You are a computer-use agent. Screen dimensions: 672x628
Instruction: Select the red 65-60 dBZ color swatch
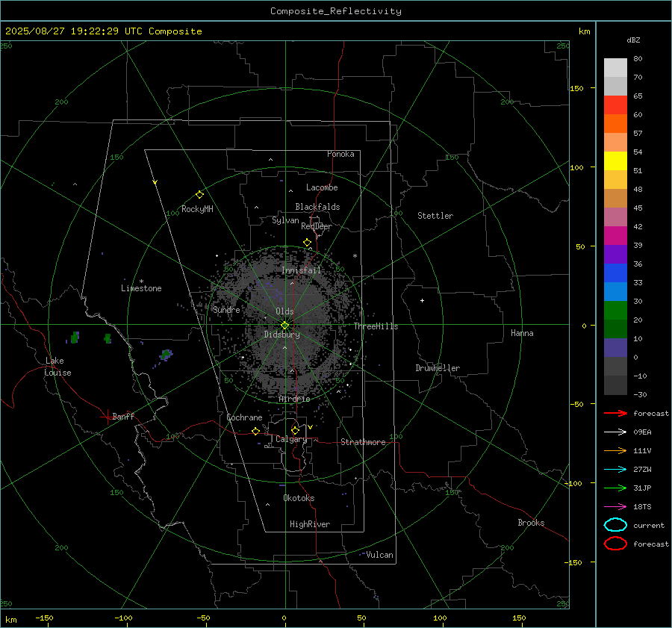tap(615, 105)
